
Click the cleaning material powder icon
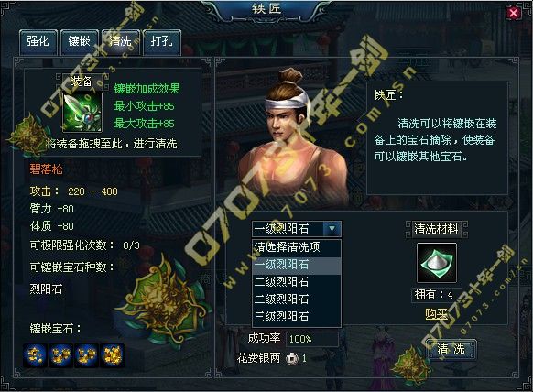tap(437, 263)
